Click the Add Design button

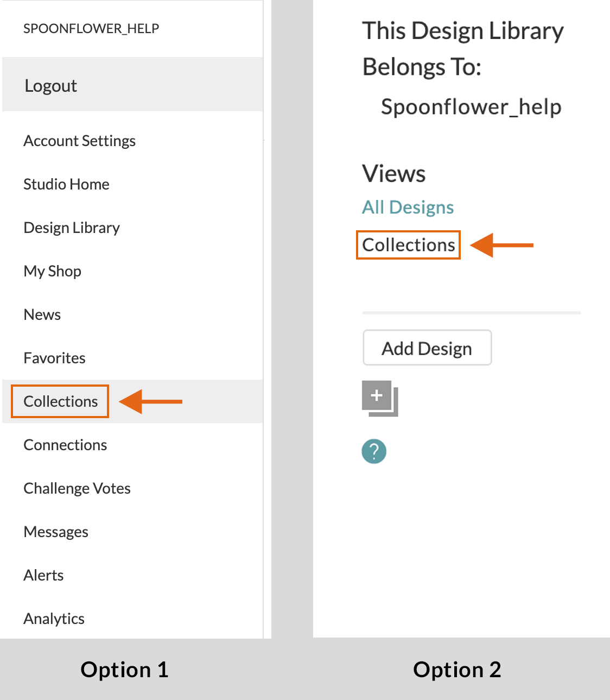427,348
